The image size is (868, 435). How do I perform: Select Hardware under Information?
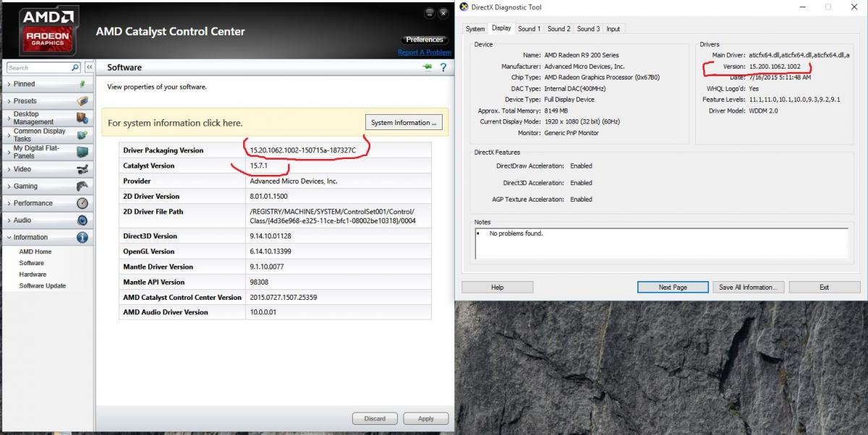pos(33,275)
